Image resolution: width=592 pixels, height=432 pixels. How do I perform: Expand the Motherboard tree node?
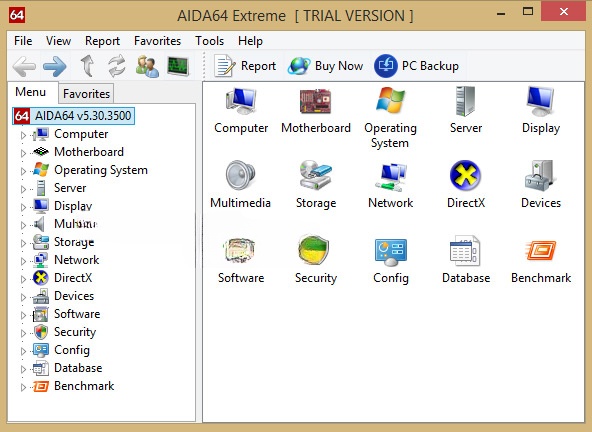point(23,153)
